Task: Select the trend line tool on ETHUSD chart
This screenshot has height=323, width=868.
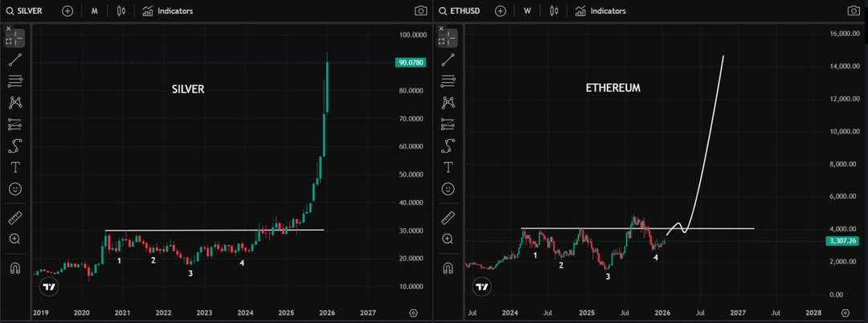Action: coord(448,59)
